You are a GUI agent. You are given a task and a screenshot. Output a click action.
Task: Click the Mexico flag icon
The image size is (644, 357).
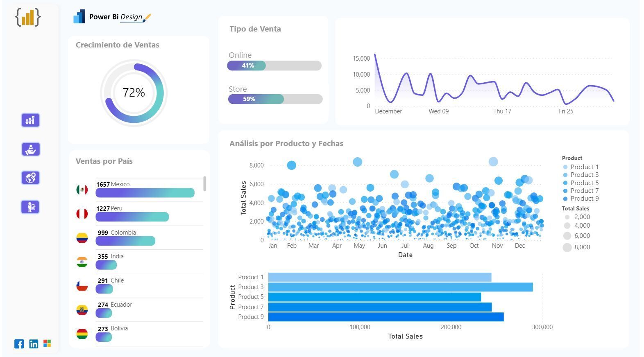tap(82, 190)
